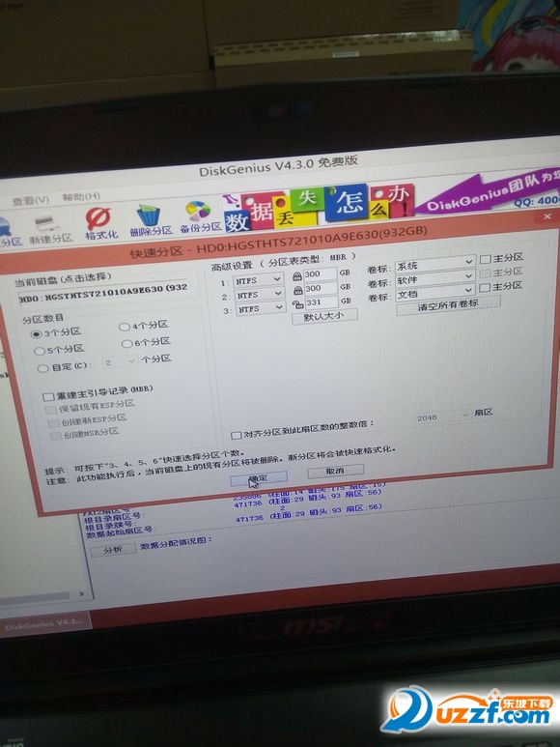
Task: Open file system dropdown for partition 1
Action: click(277, 279)
